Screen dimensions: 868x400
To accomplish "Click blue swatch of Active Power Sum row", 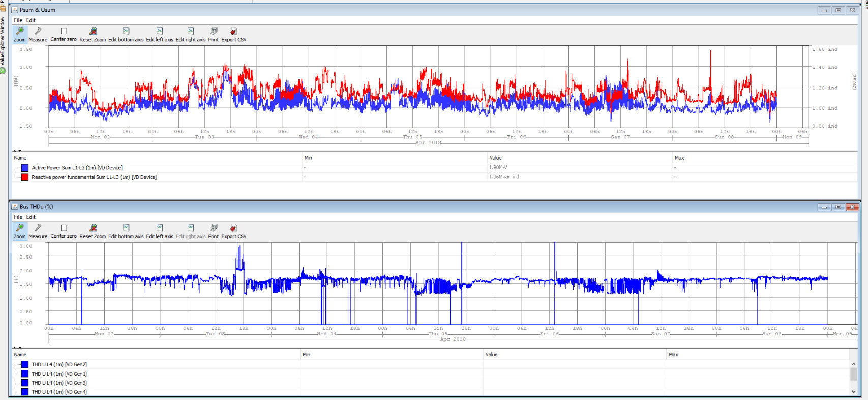I will 25,168.
